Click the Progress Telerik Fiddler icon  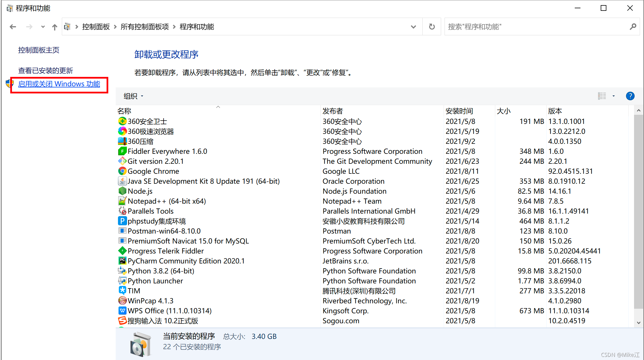(122, 251)
